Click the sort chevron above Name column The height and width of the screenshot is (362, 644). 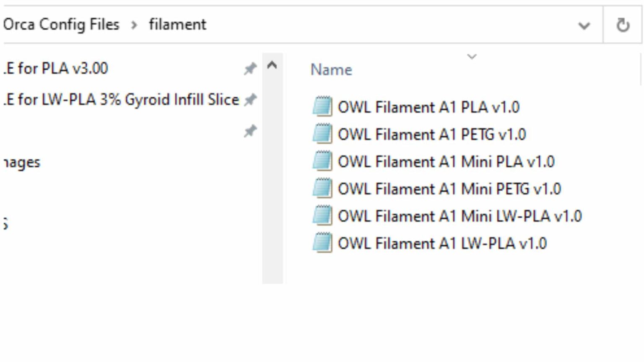click(472, 57)
